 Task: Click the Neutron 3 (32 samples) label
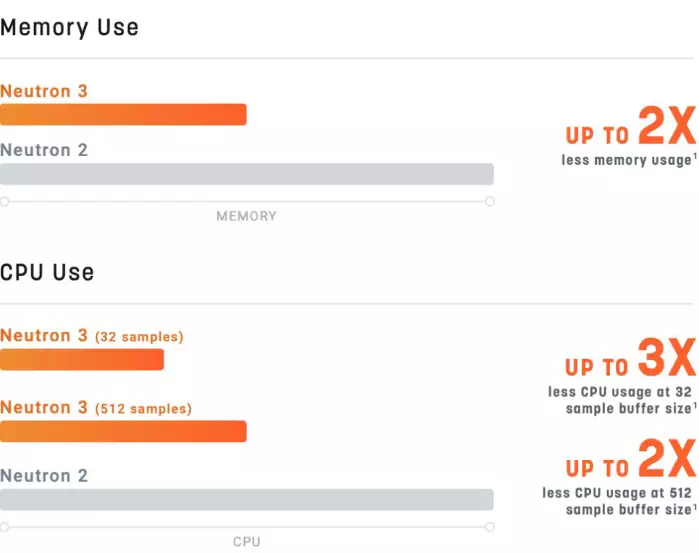[x=92, y=336]
